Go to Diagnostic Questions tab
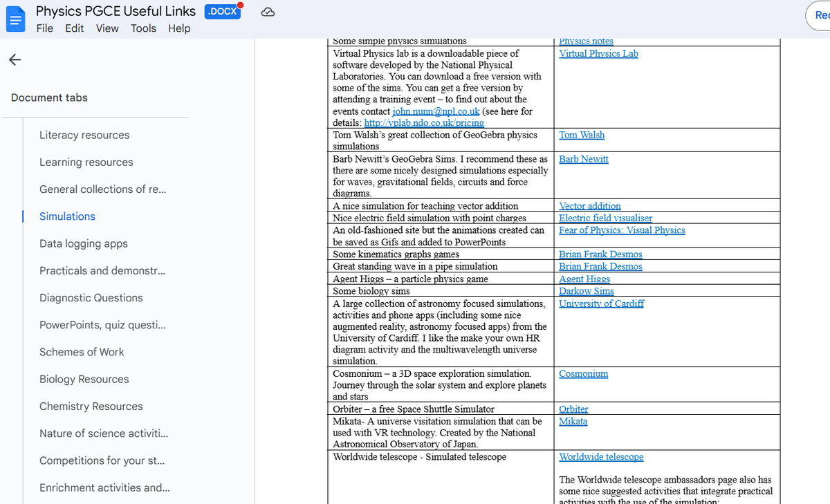This screenshot has width=830, height=504. pos(91,298)
